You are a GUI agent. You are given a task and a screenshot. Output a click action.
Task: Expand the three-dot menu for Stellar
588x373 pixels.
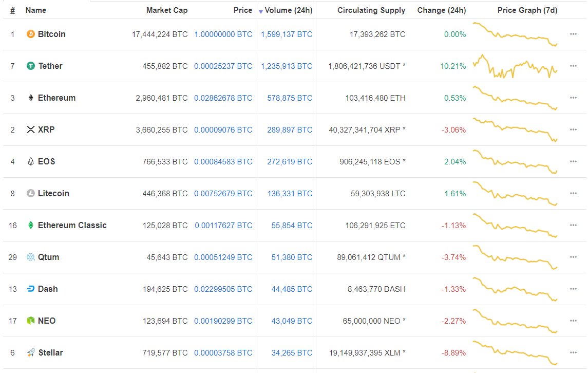tap(573, 353)
